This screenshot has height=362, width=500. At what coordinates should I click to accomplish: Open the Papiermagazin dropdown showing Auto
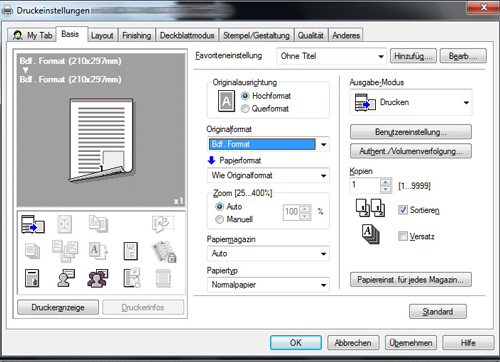[268, 254]
